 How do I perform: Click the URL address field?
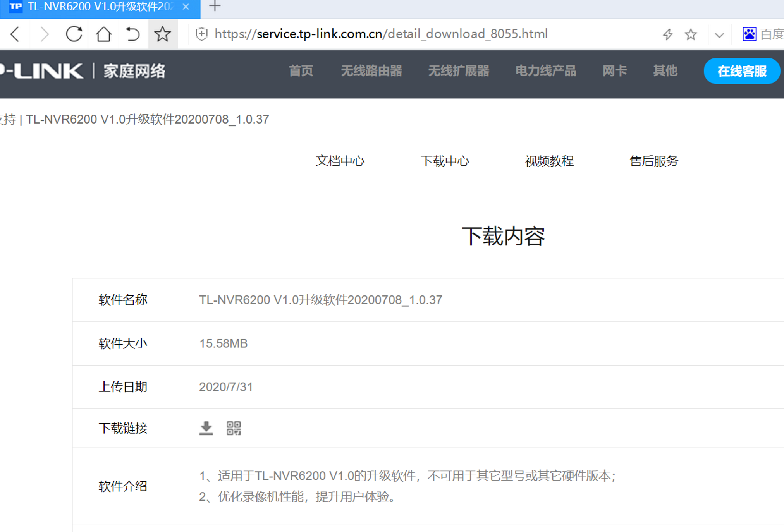point(381,34)
